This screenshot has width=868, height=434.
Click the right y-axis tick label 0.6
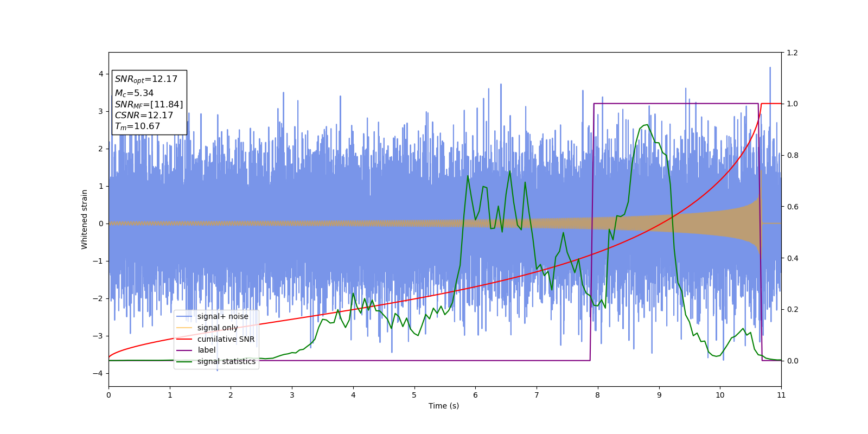[792, 207]
